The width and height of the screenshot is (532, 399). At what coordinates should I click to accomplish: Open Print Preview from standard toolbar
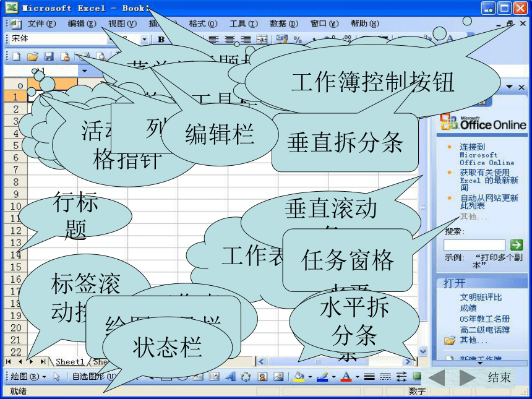101,56
